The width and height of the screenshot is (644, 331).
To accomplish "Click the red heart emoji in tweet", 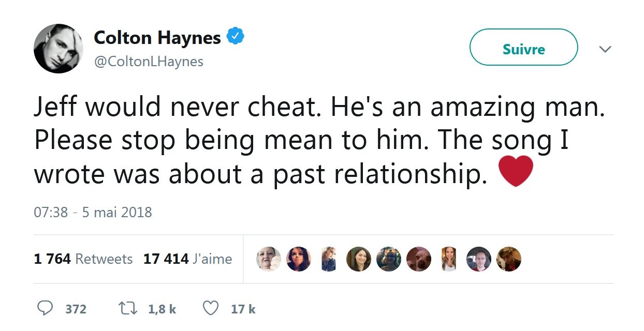I will click(516, 171).
